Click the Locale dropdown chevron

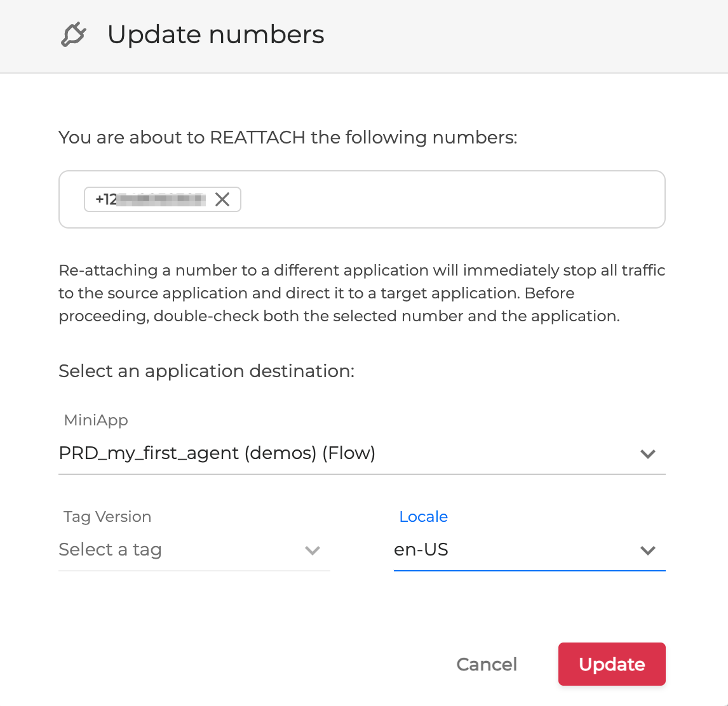point(648,550)
